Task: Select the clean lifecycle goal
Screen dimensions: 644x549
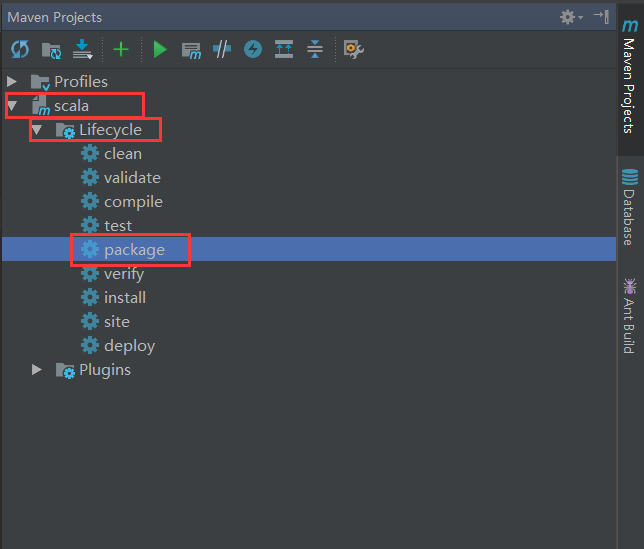Action: [123, 154]
